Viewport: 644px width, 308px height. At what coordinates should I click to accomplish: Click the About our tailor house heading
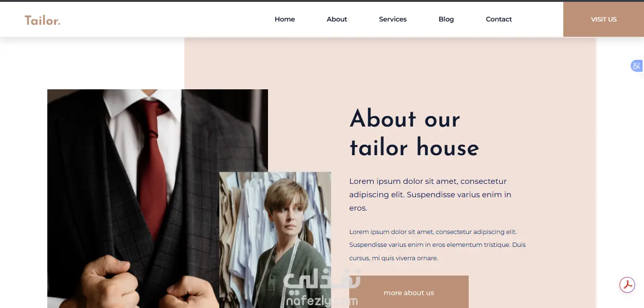pos(414,133)
